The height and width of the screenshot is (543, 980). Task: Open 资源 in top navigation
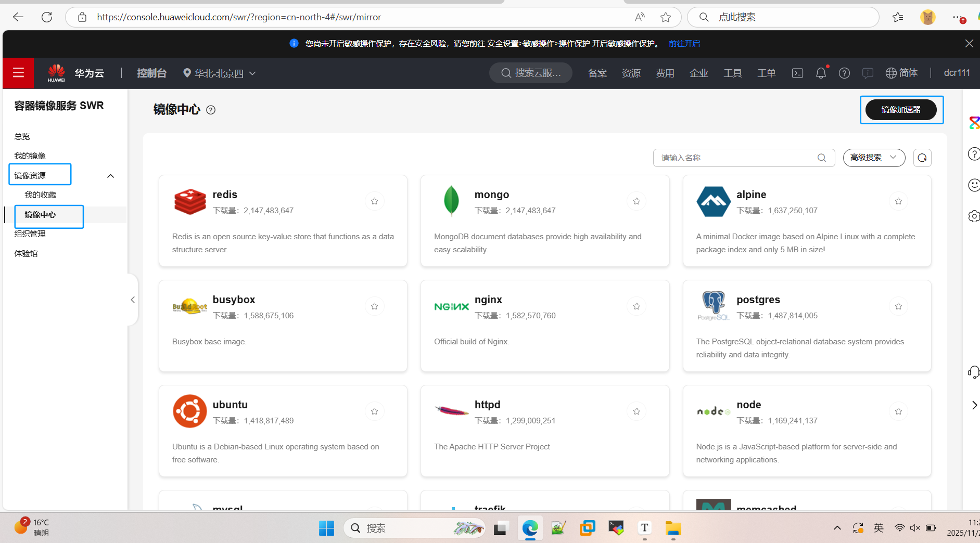tap(631, 73)
